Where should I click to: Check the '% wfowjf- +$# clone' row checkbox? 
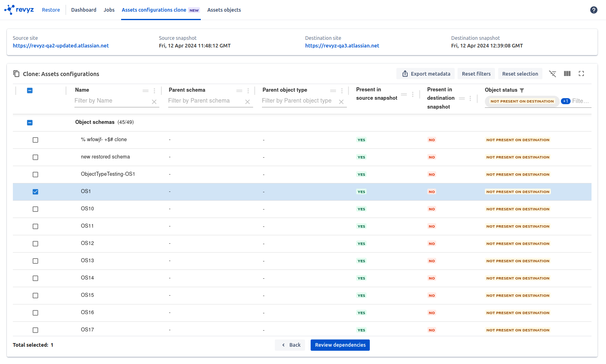coord(35,140)
